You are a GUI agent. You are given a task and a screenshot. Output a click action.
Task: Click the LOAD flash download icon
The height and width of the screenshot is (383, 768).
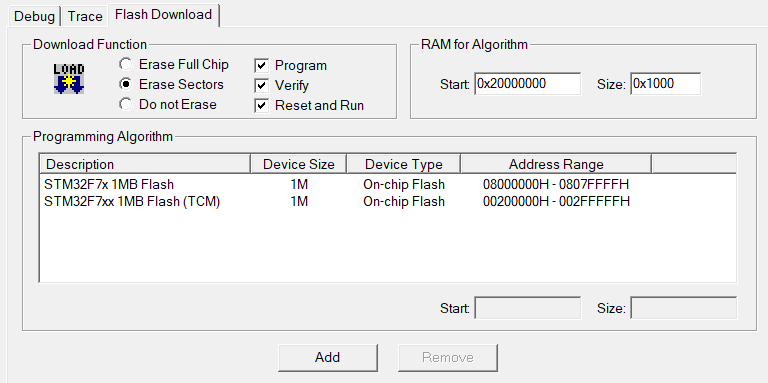pyautogui.click(x=69, y=78)
